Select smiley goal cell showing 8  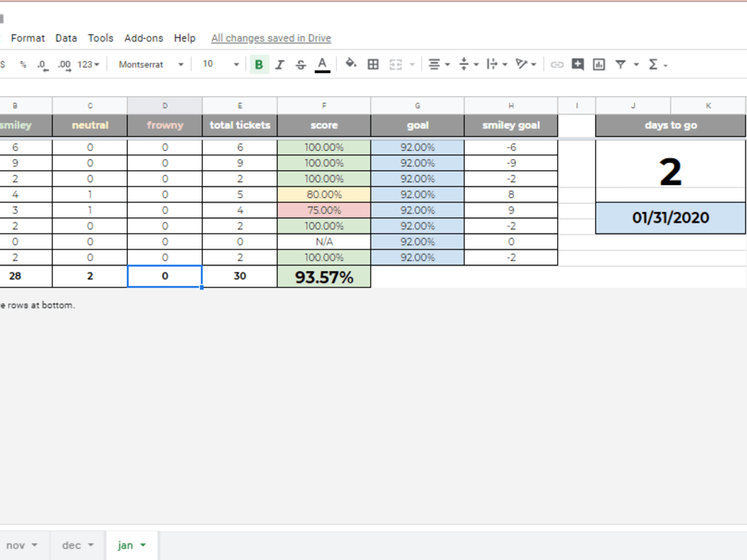(x=511, y=194)
